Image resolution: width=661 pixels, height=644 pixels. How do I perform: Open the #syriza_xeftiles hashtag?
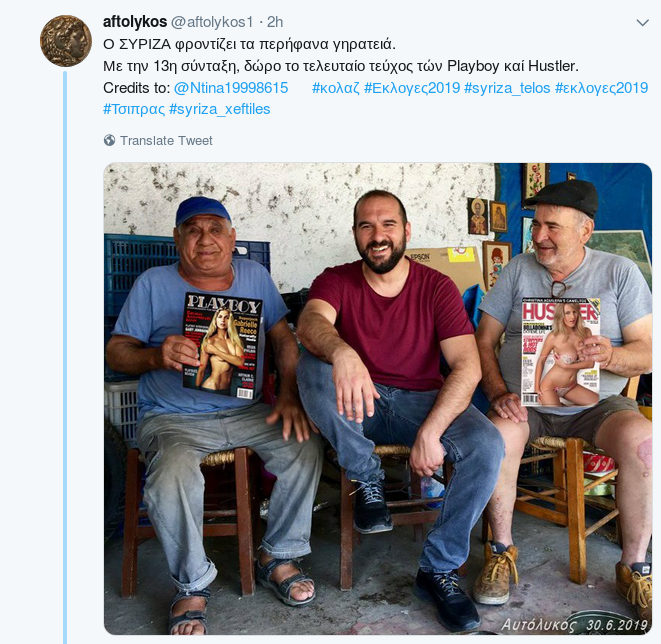220,109
